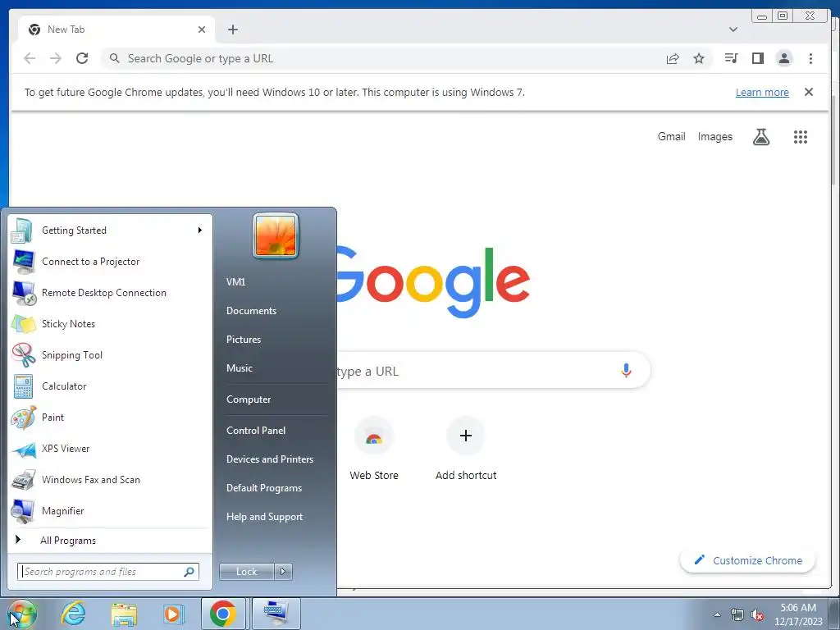Open media controls icon

(731, 58)
